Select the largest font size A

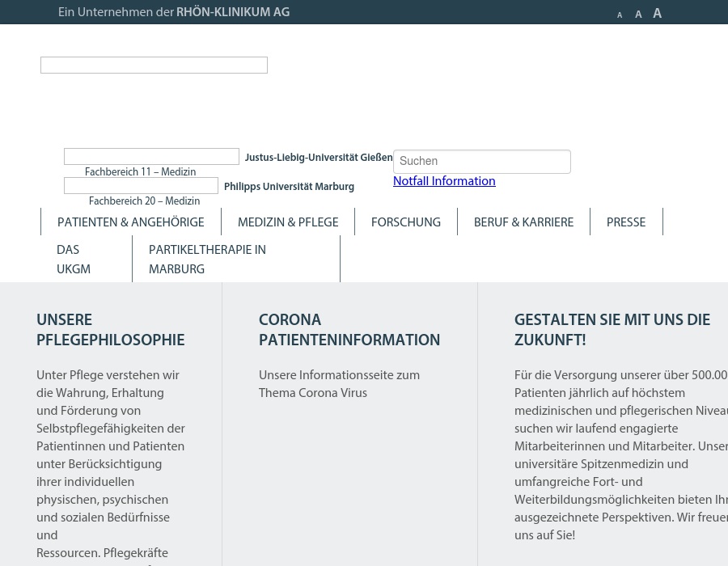[x=657, y=14]
